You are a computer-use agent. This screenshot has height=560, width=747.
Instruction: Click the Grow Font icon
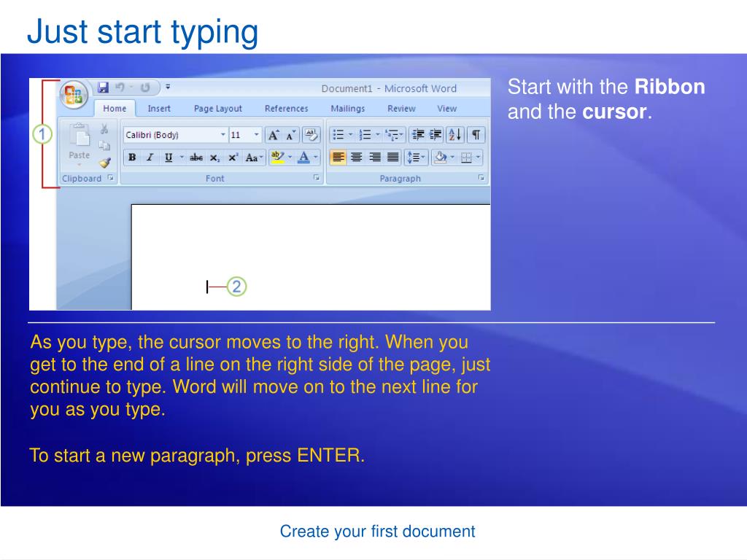(x=274, y=135)
